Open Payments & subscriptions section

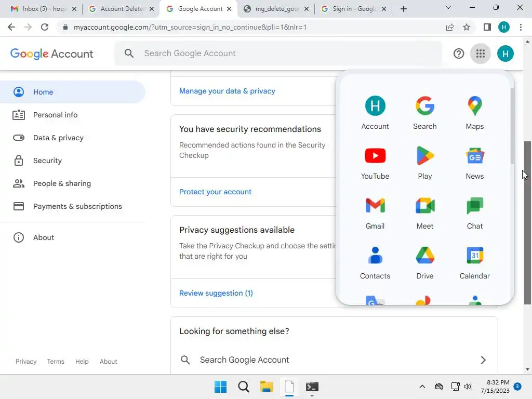coord(73,206)
